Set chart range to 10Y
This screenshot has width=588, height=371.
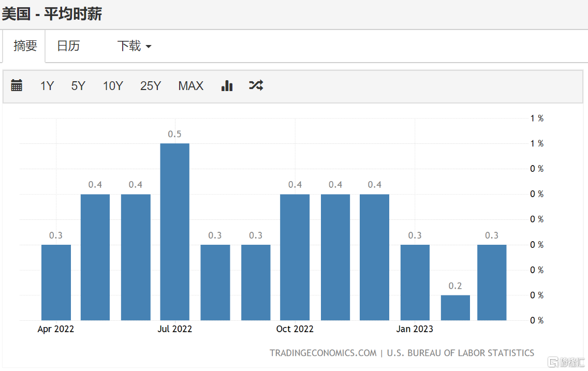113,86
